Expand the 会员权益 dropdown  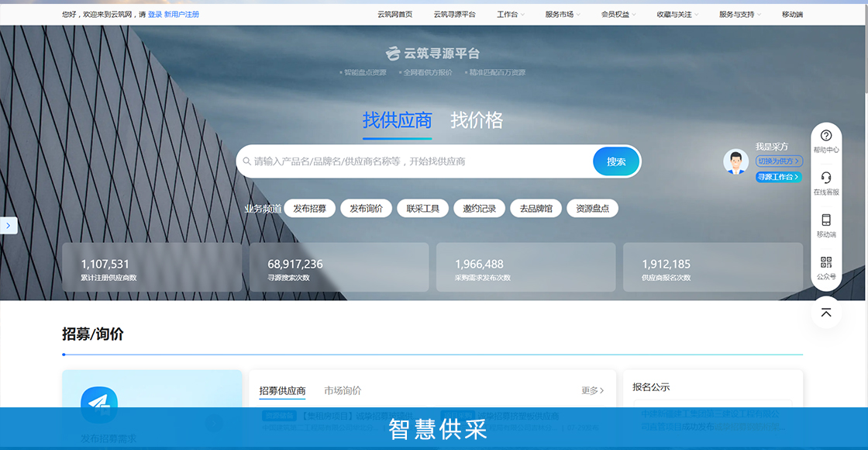[x=618, y=15]
